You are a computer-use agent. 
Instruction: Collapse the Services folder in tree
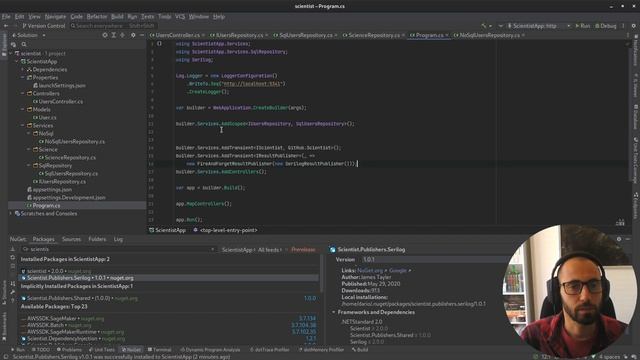[x=23, y=125]
